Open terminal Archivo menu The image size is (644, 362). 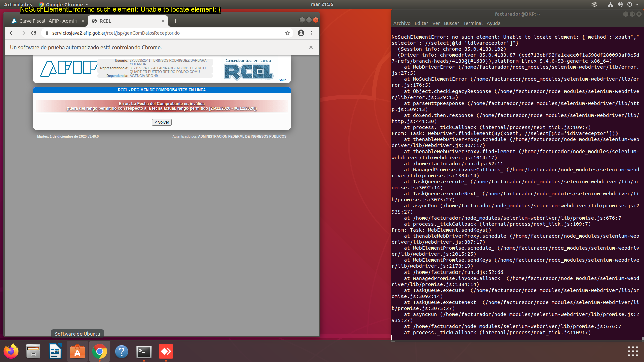point(402,23)
